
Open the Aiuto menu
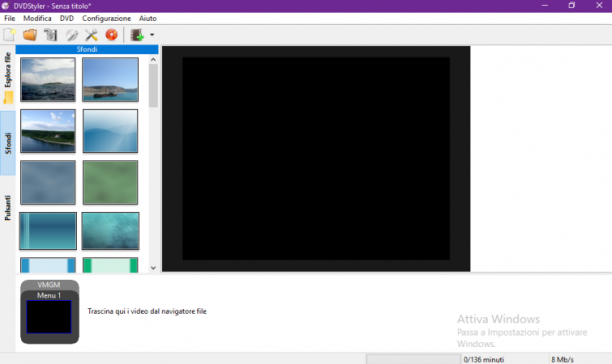[x=148, y=18]
